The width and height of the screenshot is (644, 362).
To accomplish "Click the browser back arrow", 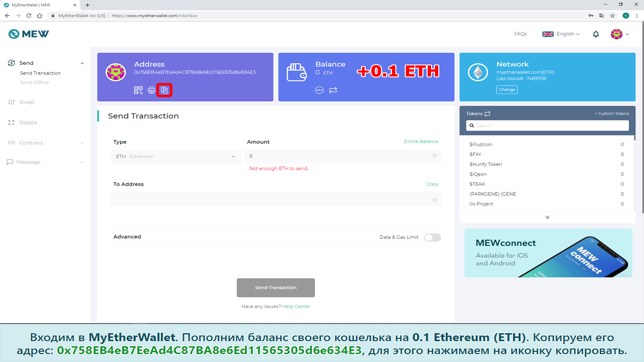I will point(7,16).
